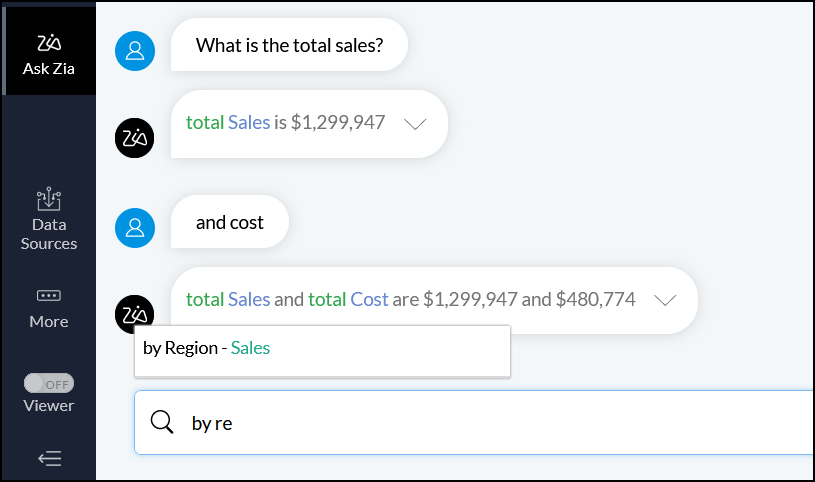Screen dimensions: 815x482
Task: Expand the Sales and Cost answer chevron
Action: pos(665,299)
